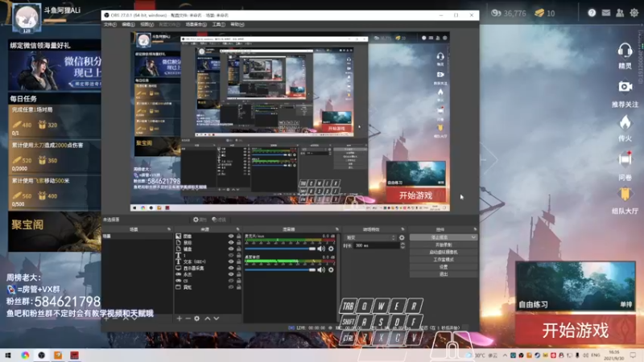Image resolution: width=644 pixels, height=362 pixels.
Task: Open the 场景集合(S) menu in OBS
Action: coord(196,25)
